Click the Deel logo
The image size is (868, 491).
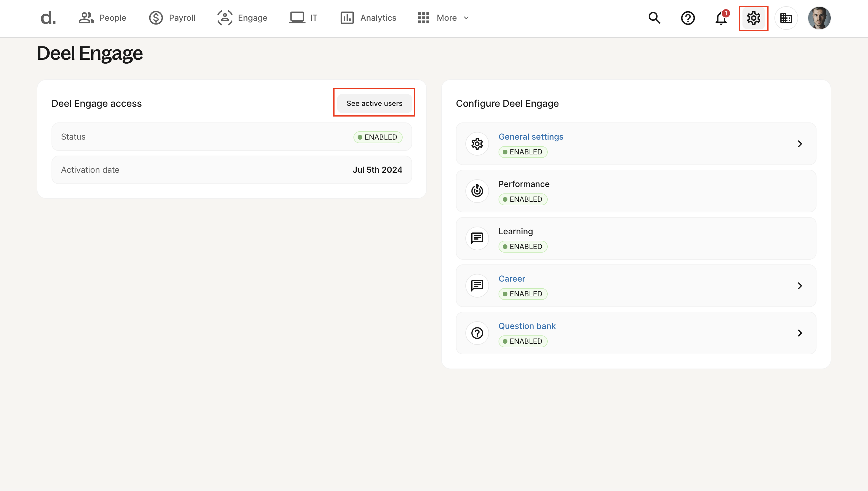tap(48, 18)
